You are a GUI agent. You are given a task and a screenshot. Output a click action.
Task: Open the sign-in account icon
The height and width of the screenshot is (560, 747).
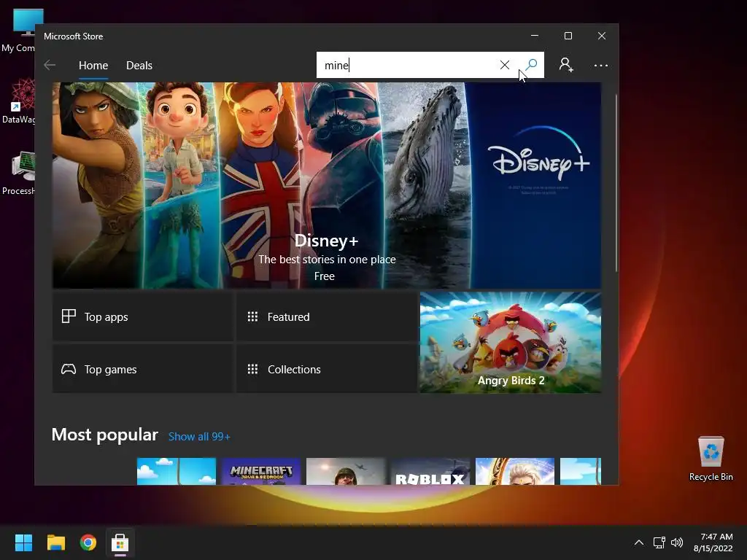566,65
